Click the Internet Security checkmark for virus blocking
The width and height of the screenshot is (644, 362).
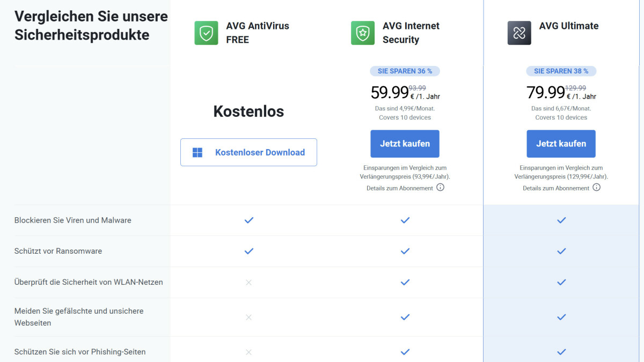405,220
